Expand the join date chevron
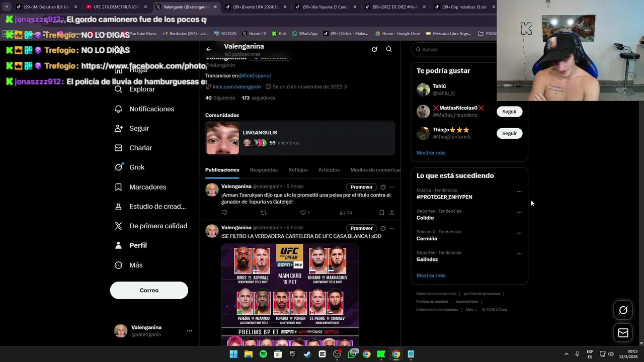This screenshot has width=644, height=362. (346, 86)
